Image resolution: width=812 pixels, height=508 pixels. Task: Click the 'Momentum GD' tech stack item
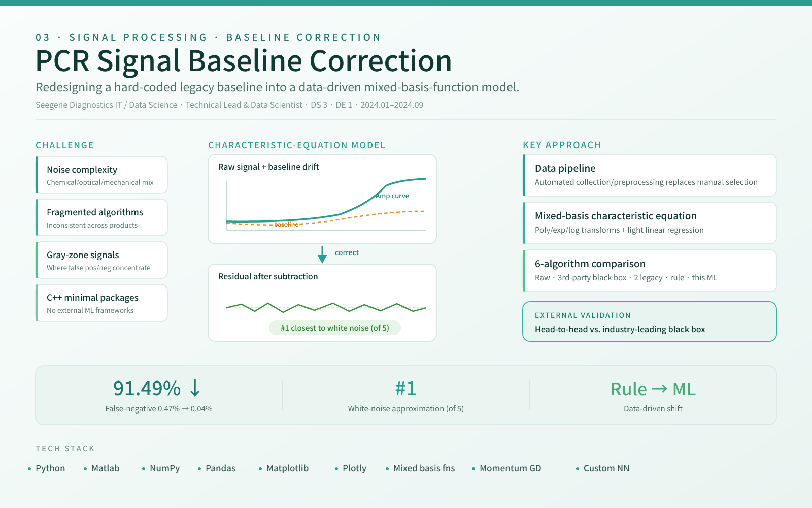(x=511, y=468)
